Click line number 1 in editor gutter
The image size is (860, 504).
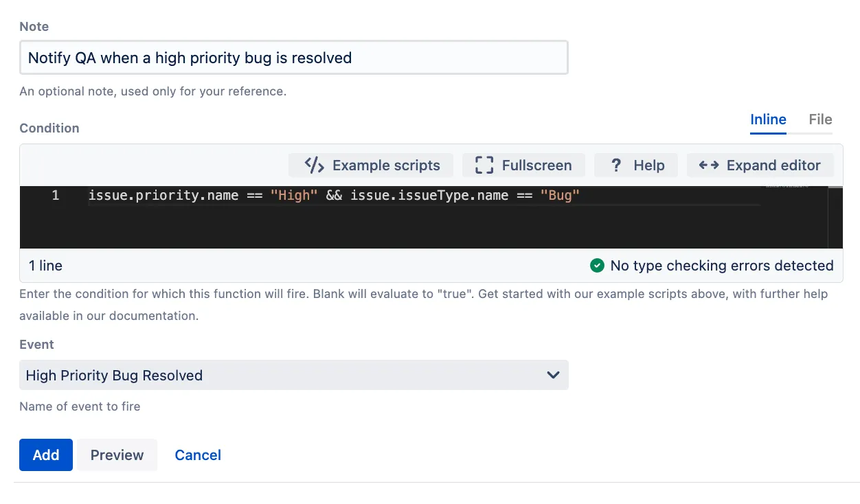55,196
